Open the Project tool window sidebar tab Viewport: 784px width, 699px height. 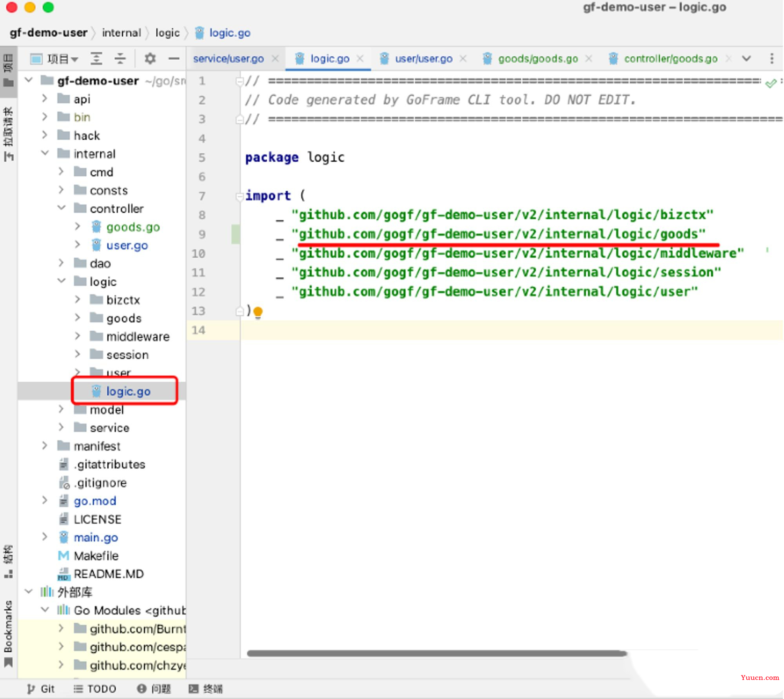click(x=8, y=71)
